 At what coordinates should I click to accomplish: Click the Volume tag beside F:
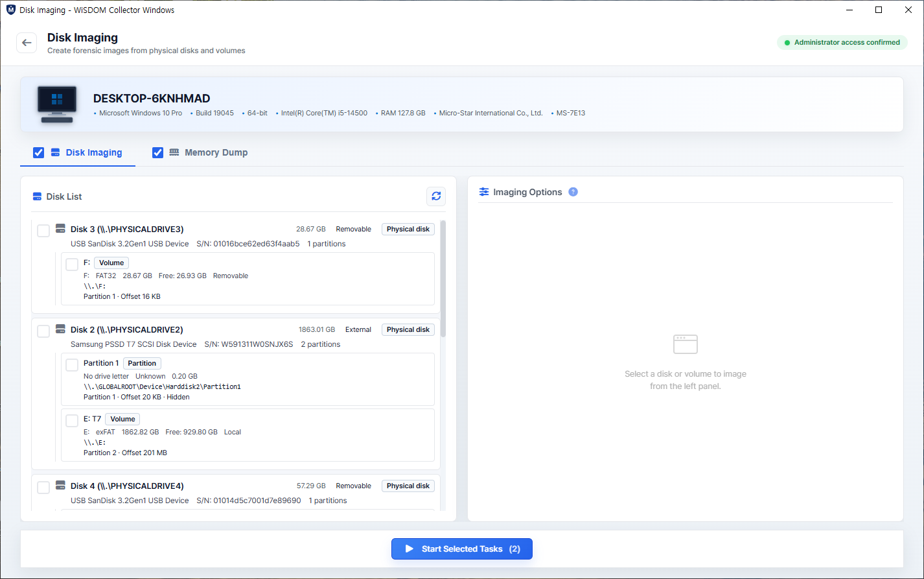[x=111, y=263]
